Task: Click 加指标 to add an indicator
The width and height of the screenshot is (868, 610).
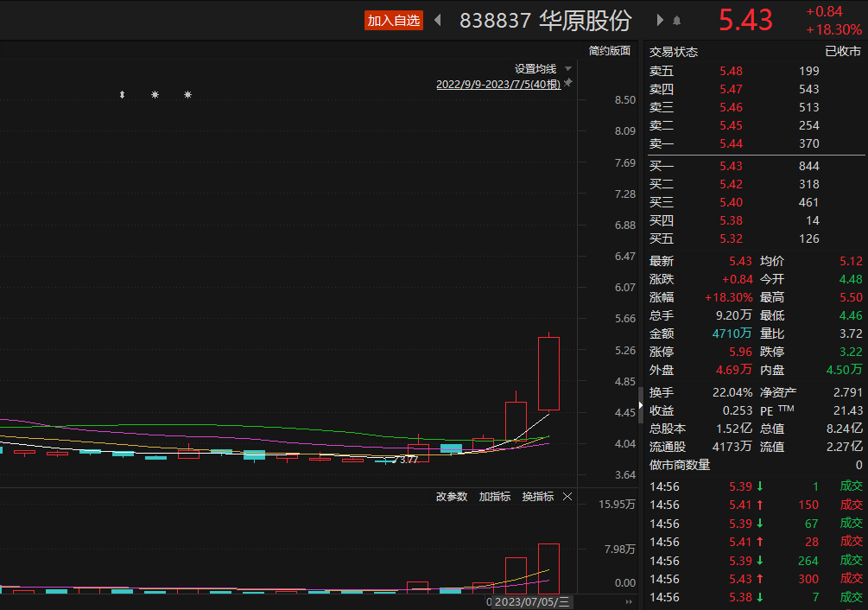Action: point(495,497)
